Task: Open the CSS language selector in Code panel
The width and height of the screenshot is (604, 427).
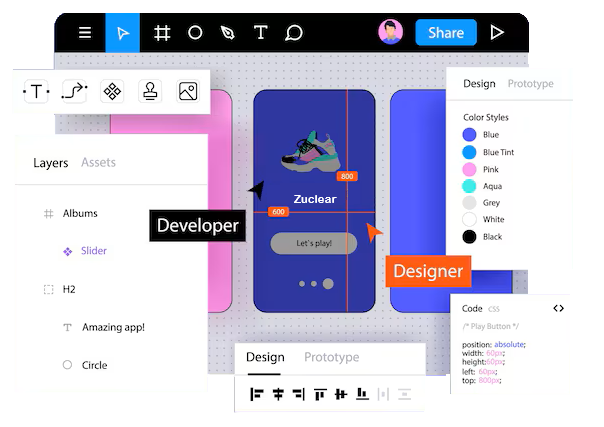Action: click(x=494, y=309)
